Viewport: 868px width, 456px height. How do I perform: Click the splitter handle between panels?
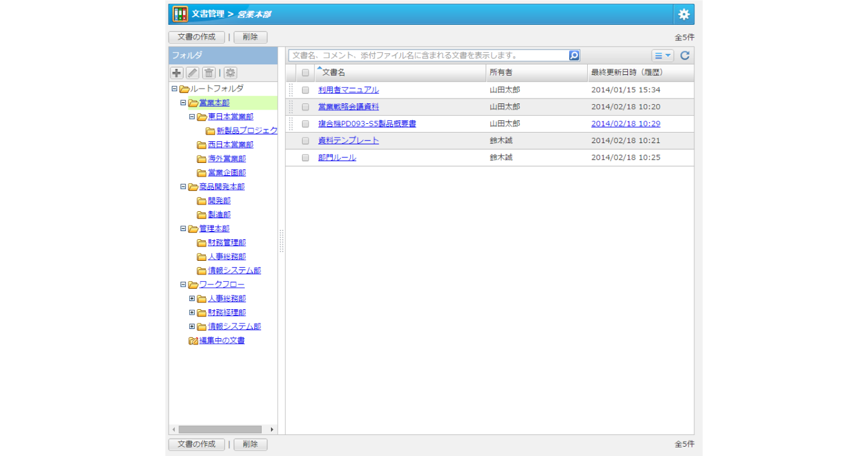point(281,241)
